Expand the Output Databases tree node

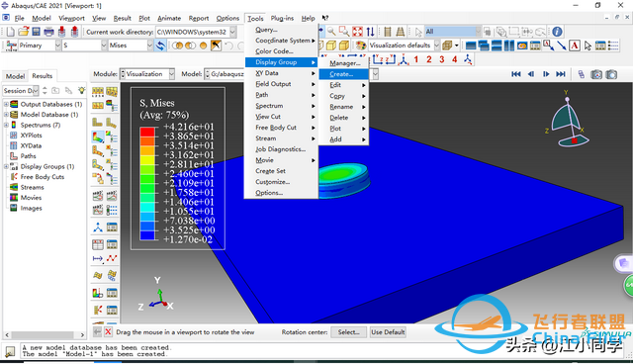[x=7, y=104]
